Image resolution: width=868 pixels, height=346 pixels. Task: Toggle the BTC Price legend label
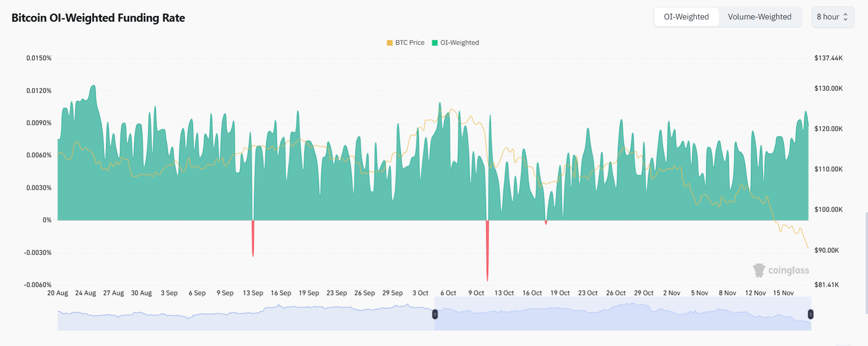pyautogui.click(x=410, y=43)
